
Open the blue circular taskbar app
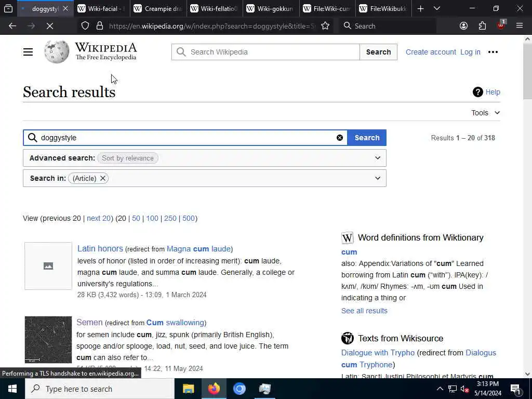[x=239, y=389]
